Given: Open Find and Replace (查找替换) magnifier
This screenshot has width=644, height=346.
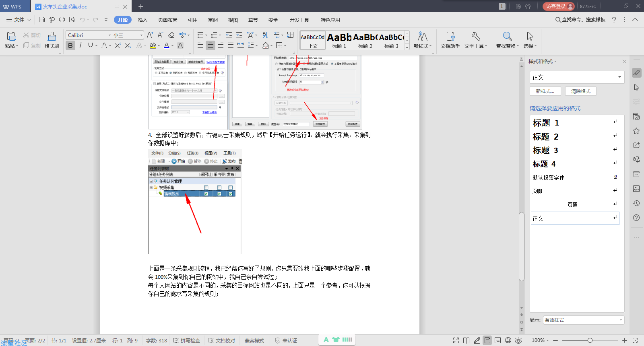Looking at the screenshot, I should click(507, 36).
